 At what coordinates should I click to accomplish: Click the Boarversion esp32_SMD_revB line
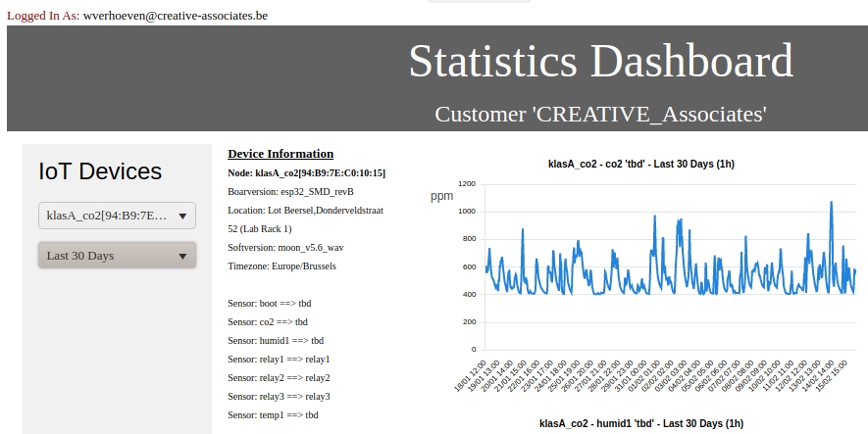(290, 191)
